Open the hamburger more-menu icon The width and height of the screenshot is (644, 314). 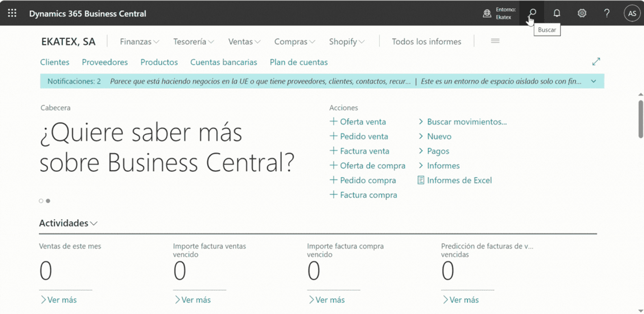(x=495, y=41)
